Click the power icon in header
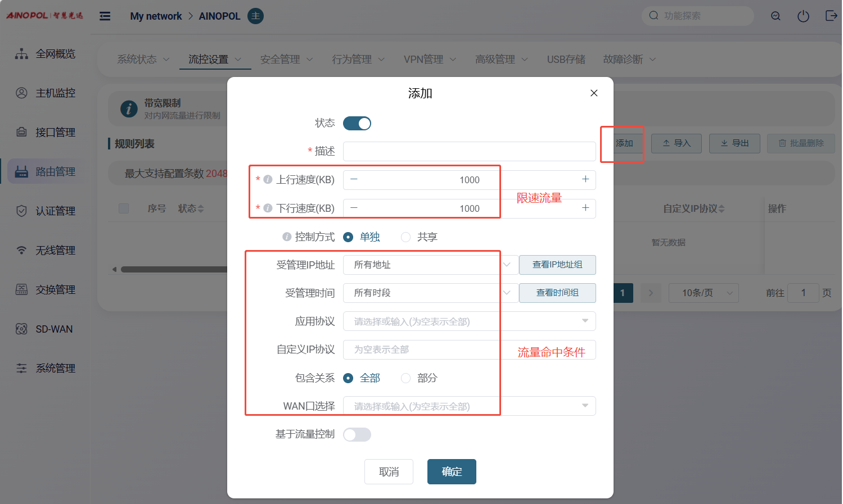This screenshot has height=504, width=843. point(803,16)
